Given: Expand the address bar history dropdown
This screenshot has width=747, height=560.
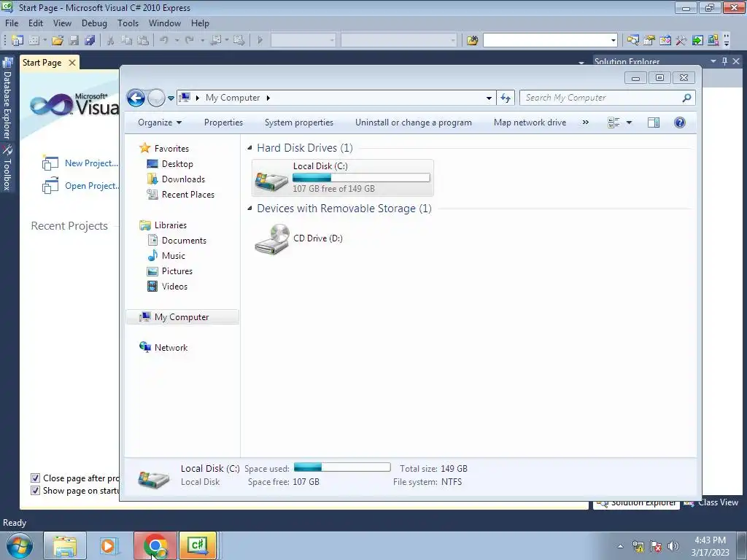Looking at the screenshot, I should [489, 98].
